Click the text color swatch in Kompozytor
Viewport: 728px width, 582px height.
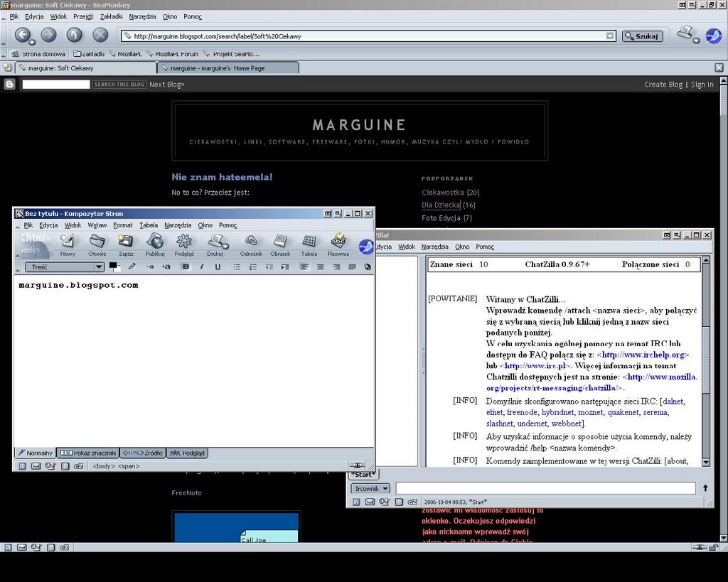click(113, 266)
